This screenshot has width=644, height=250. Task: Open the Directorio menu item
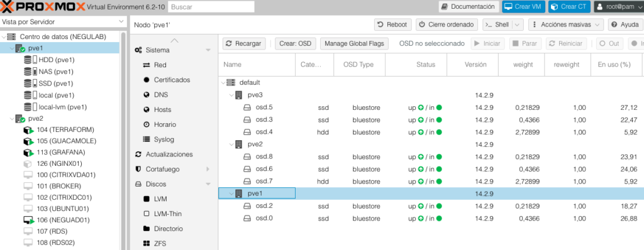(x=169, y=229)
